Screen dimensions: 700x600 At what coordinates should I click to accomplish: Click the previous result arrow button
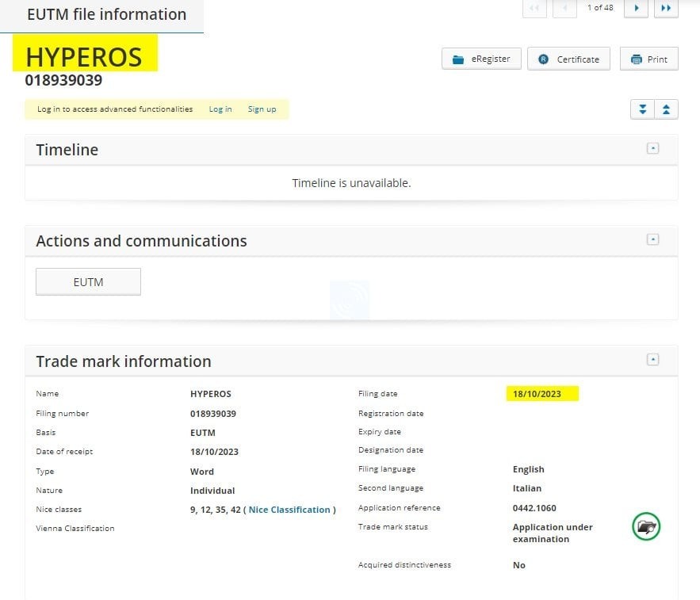pyautogui.click(x=564, y=8)
